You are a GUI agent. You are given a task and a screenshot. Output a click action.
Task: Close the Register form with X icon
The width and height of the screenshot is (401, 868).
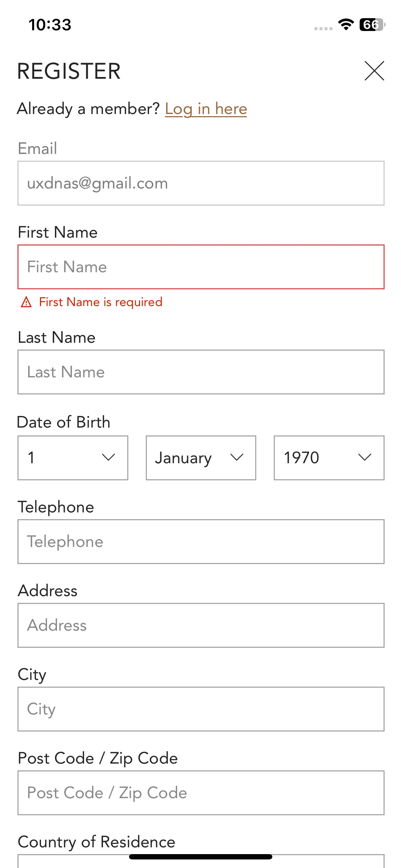click(x=374, y=71)
